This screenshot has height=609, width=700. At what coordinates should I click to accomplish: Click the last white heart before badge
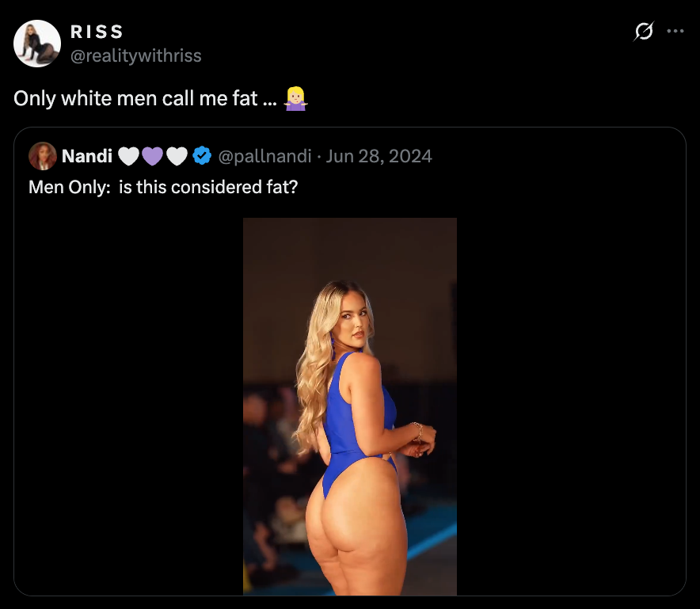click(x=177, y=156)
